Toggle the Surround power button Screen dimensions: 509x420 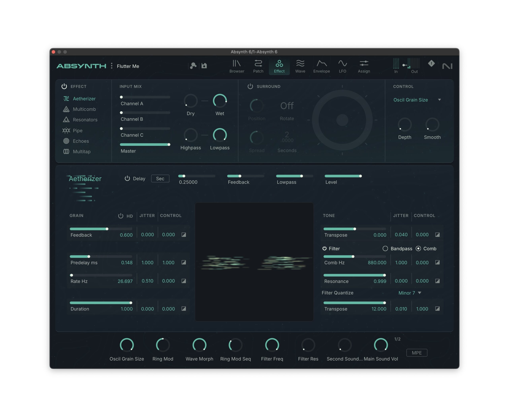[x=250, y=86]
